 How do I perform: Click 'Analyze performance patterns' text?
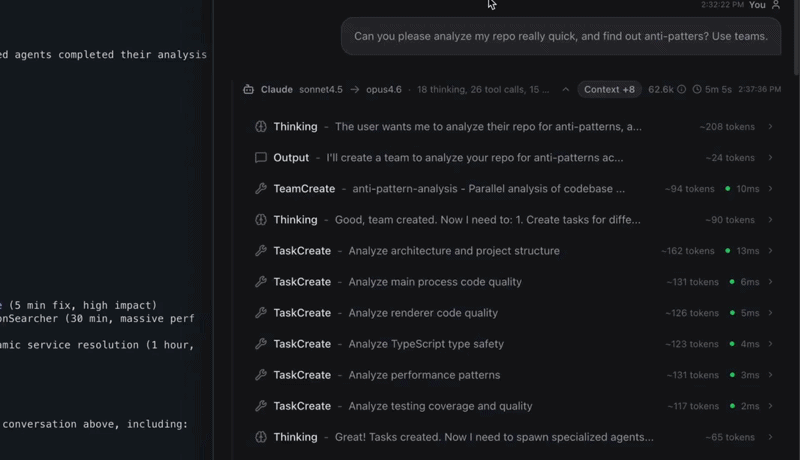(x=424, y=375)
